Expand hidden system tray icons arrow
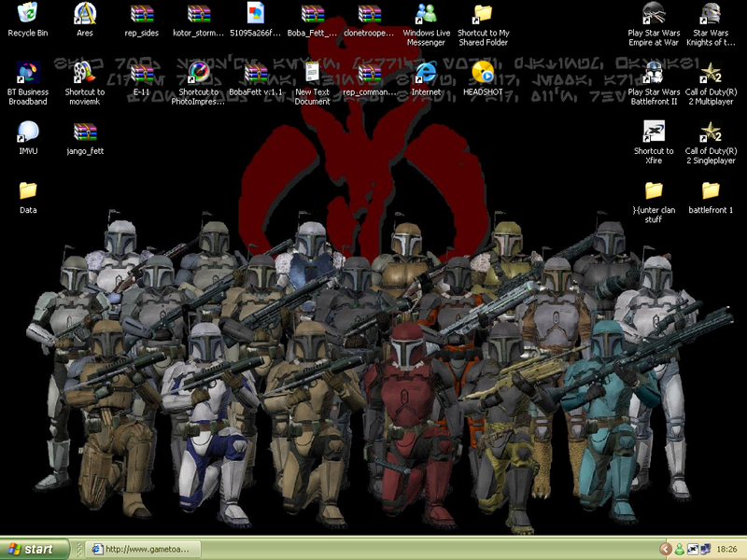This screenshot has height=560, width=747. [x=666, y=550]
